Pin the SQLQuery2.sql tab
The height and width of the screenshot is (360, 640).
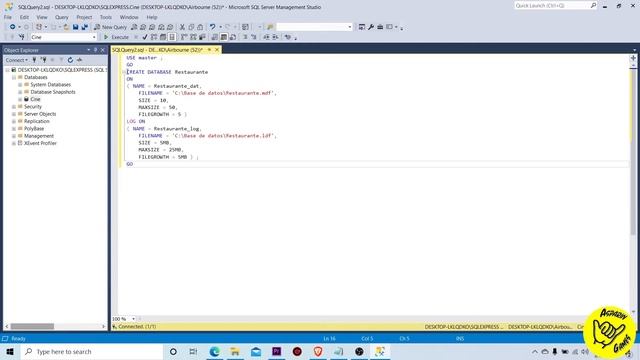tap(209, 50)
